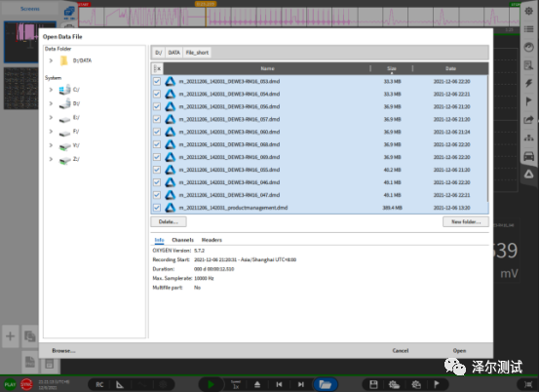Click the Delete... button

pyautogui.click(x=169, y=221)
